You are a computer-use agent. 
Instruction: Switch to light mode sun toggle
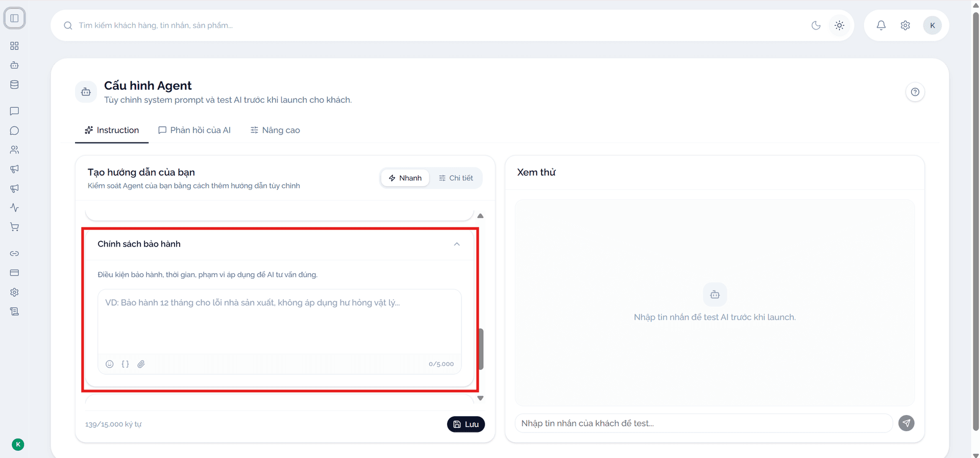coord(840,26)
